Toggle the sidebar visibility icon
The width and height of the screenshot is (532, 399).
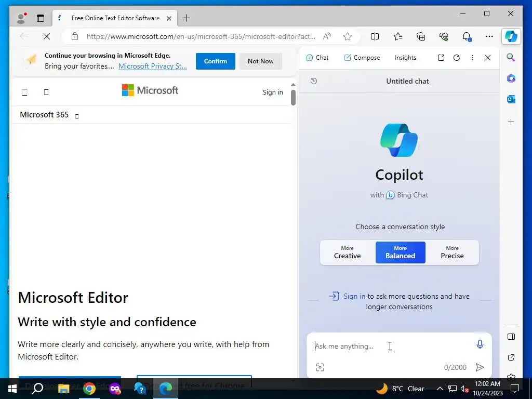tap(511, 337)
